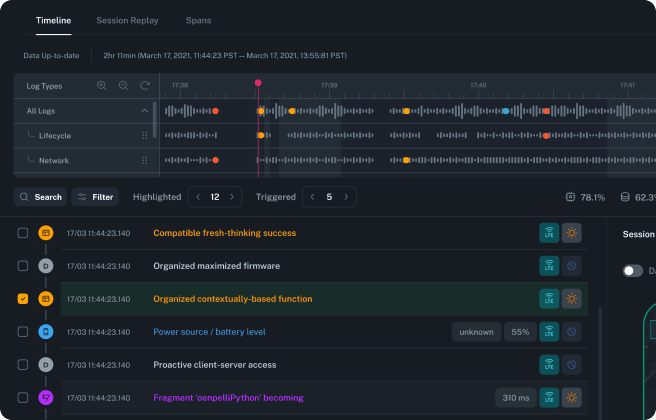Click LTE icon on battery level row
This screenshot has height=420, width=656.
coord(548,332)
